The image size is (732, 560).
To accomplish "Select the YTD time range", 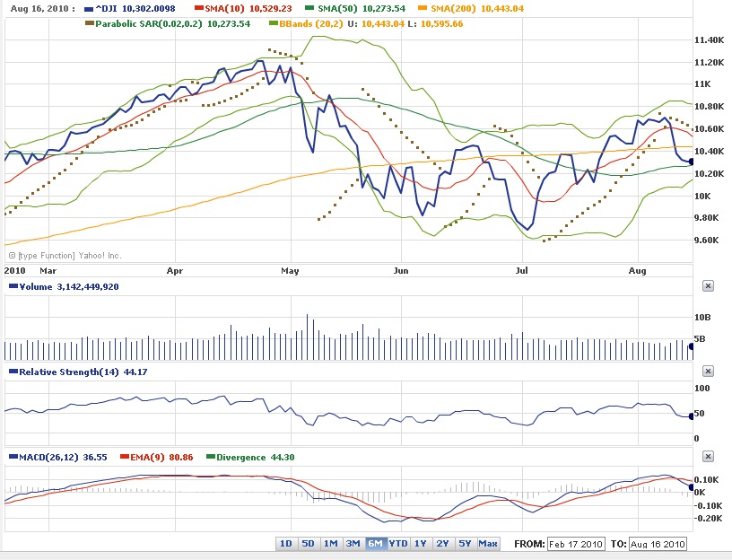I will click(398, 543).
